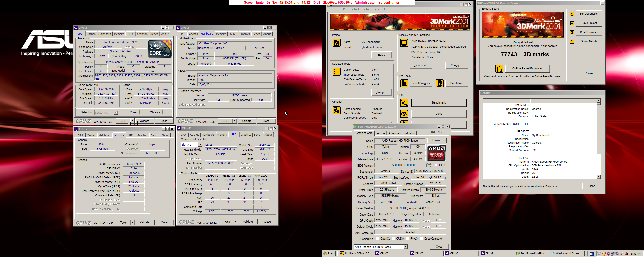Click the Display and CPU Settings monitor icon

click(x=404, y=43)
